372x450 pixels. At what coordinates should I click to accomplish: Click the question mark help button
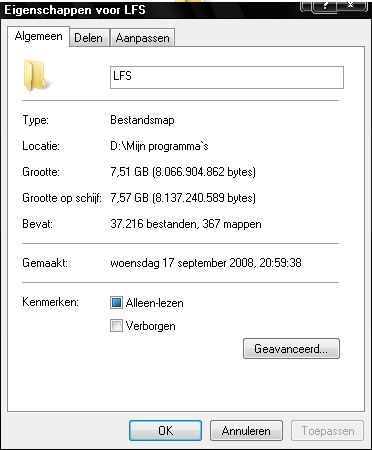pos(324,5)
